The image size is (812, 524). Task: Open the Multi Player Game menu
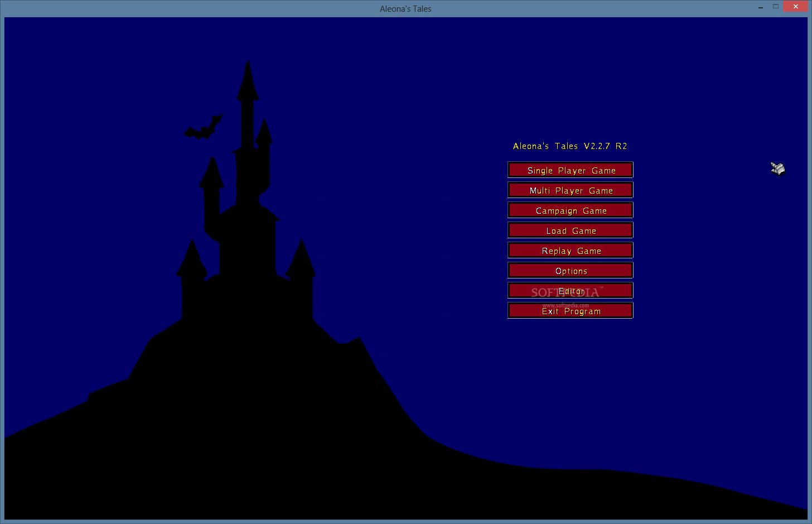tap(571, 190)
